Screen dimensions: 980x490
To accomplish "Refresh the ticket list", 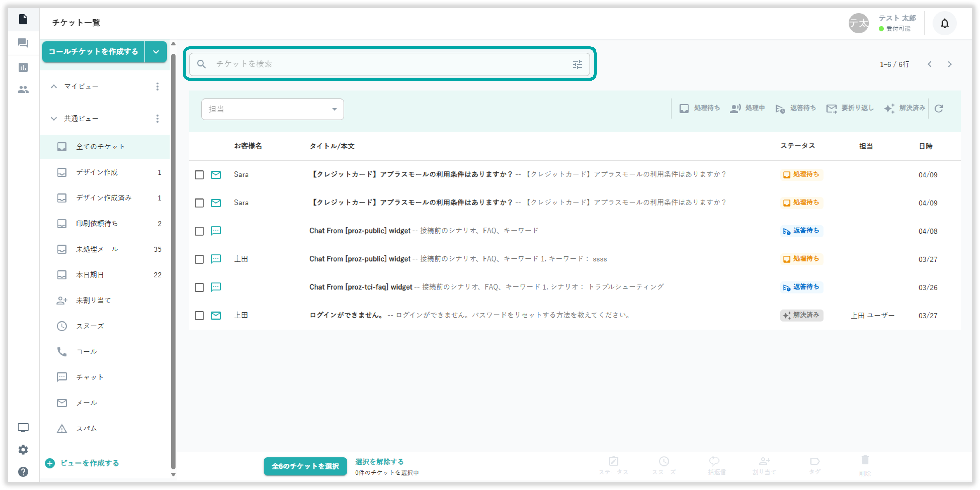I will pos(939,109).
